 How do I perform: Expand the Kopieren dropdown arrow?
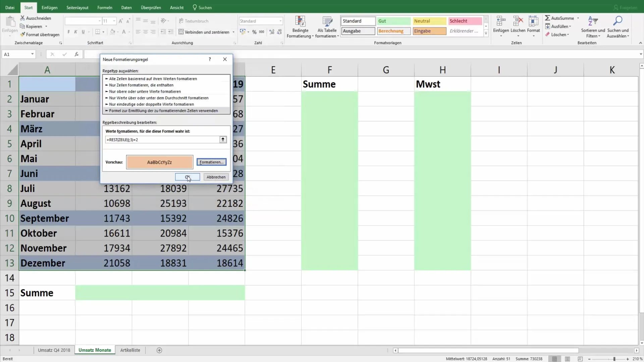tap(46, 26)
